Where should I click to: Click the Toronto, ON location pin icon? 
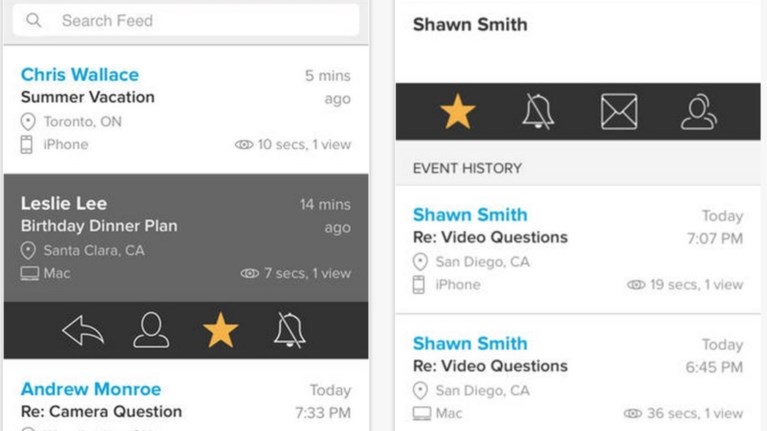[x=28, y=121]
